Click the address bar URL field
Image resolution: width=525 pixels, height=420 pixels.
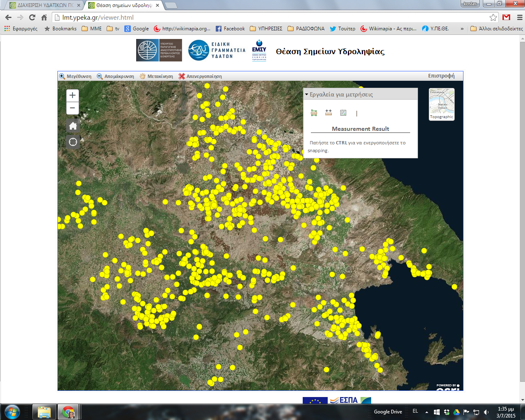pyautogui.click(x=271, y=18)
